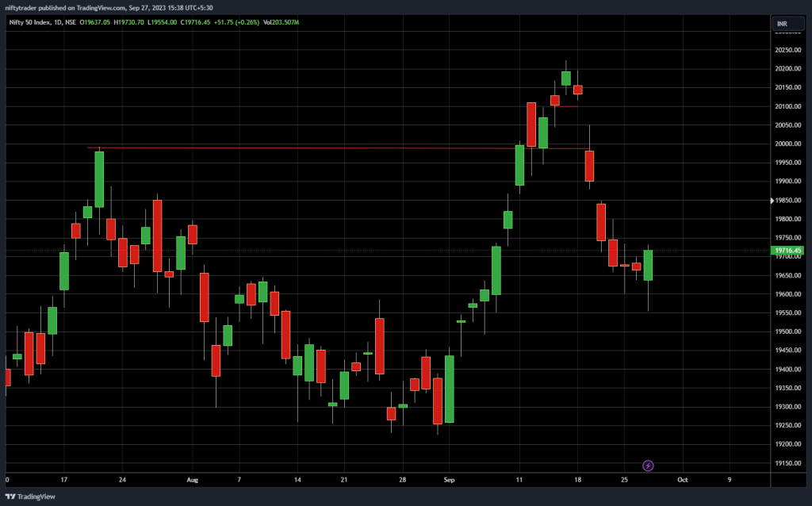Click the high value H19730.70
Screen dimensions: 812x506
(x=129, y=22)
